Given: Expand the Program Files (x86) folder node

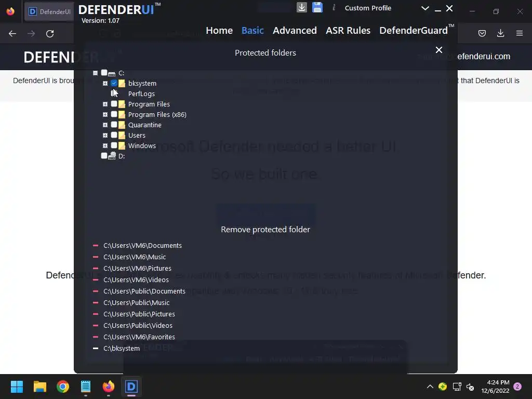Looking at the screenshot, I should [105, 115].
